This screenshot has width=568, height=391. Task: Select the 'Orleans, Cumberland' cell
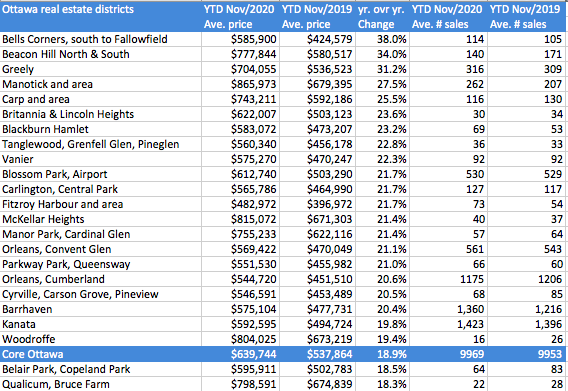click(101, 279)
